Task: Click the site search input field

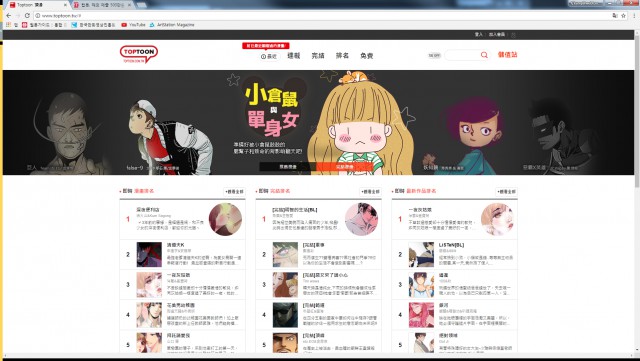Action: click(x=462, y=55)
